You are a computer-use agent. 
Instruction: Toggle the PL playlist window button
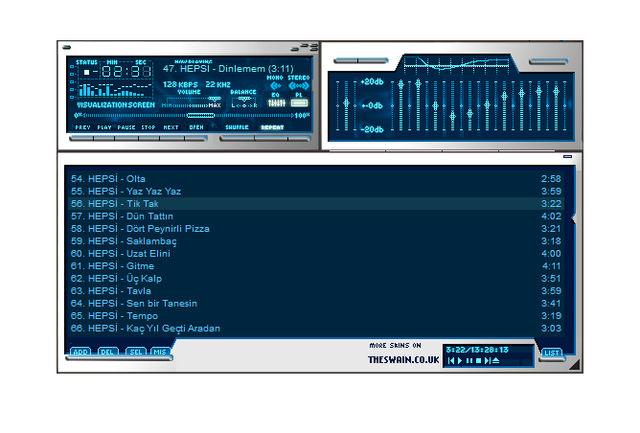point(299,103)
